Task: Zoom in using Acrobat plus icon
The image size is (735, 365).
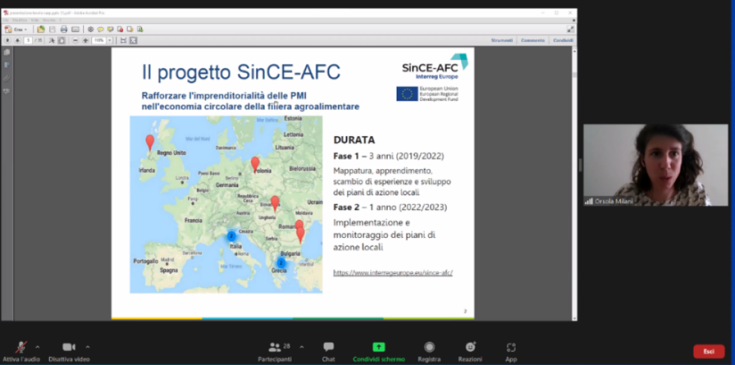Action: tap(85, 40)
